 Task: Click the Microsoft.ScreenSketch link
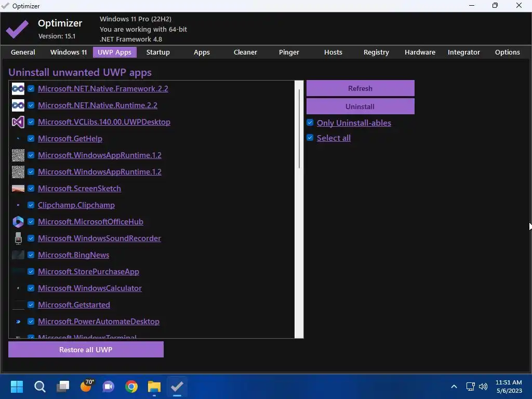pos(79,188)
